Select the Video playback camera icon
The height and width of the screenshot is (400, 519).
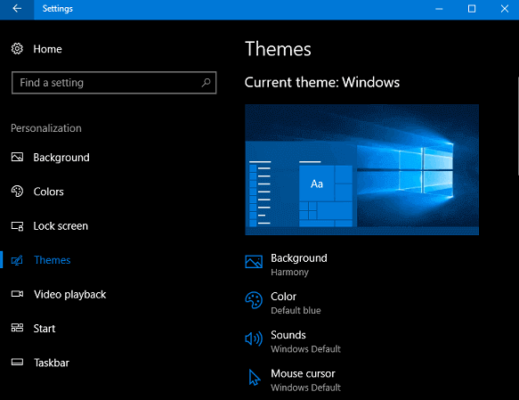pyautogui.click(x=17, y=294)
